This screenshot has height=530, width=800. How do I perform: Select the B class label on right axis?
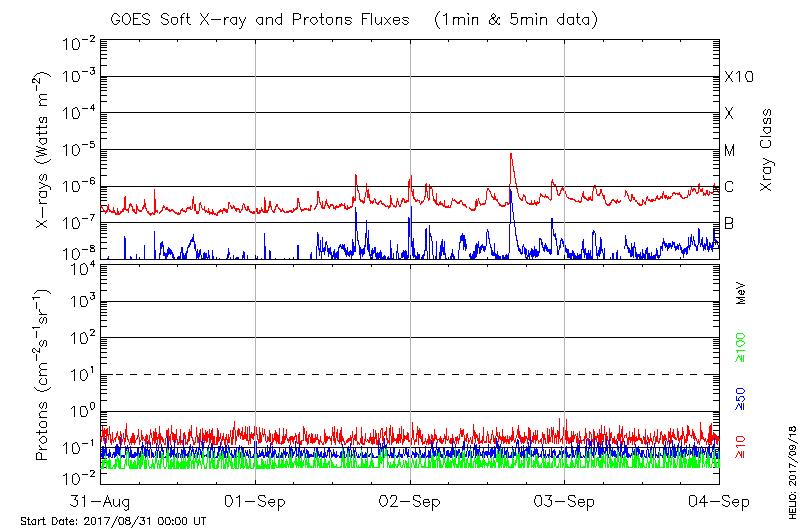tap(729, 223)
